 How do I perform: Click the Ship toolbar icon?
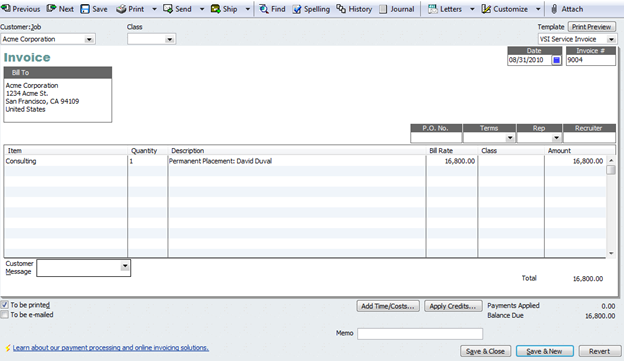(224, 9)
